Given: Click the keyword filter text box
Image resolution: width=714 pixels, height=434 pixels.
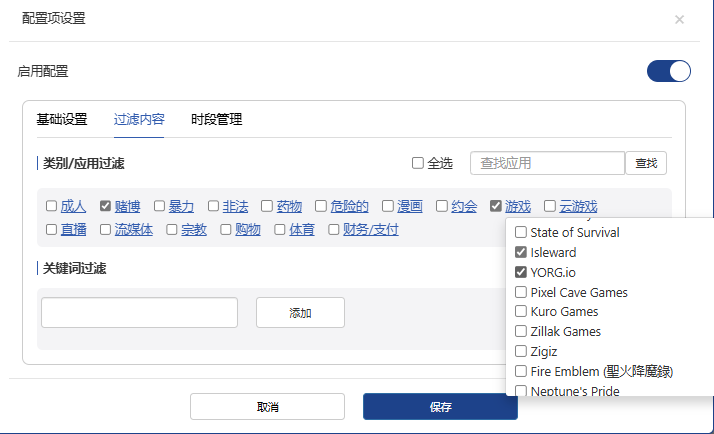Looking at the screenshot, I should click(x=139, y=312).
